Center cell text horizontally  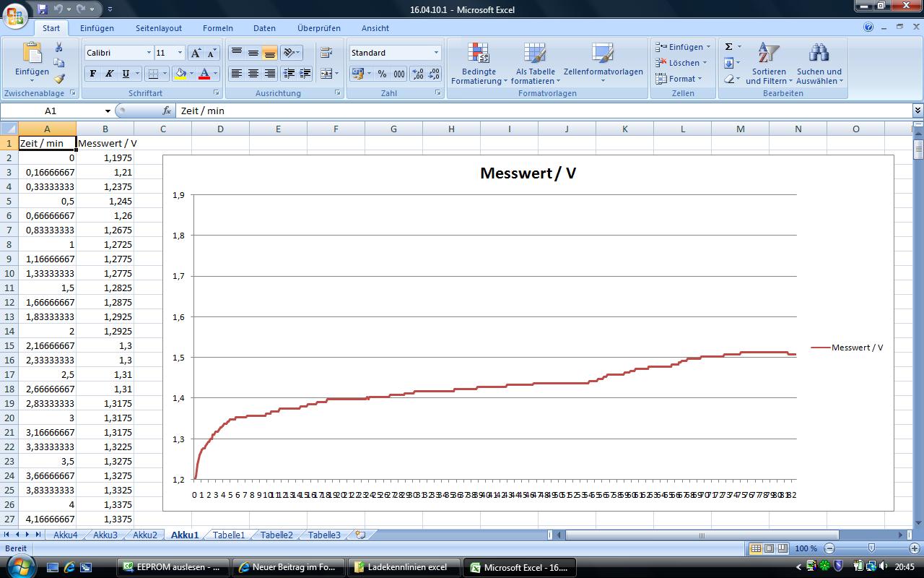253,74
